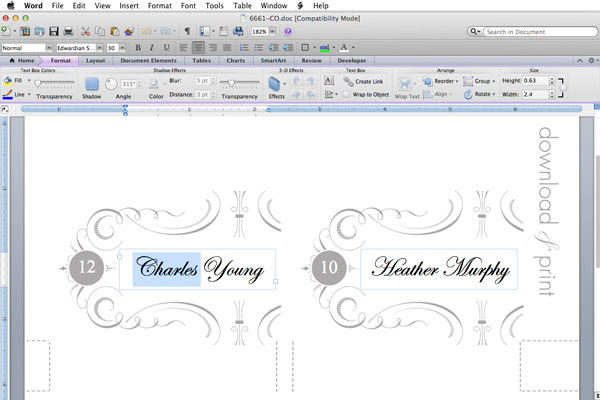Viewport: 600px width, 400px height.
Task: Click the Save floppy disk icon
Action: point(54,31)
